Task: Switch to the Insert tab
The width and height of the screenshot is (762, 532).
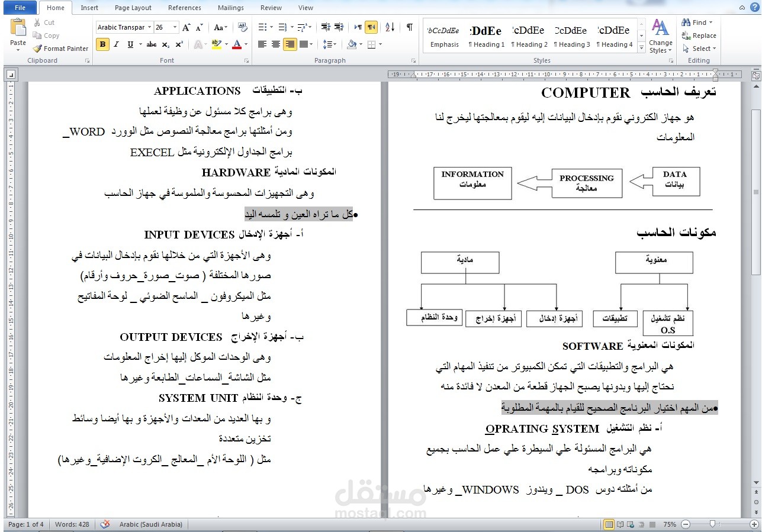Action: pyautogui.click(x=89, y=8)
